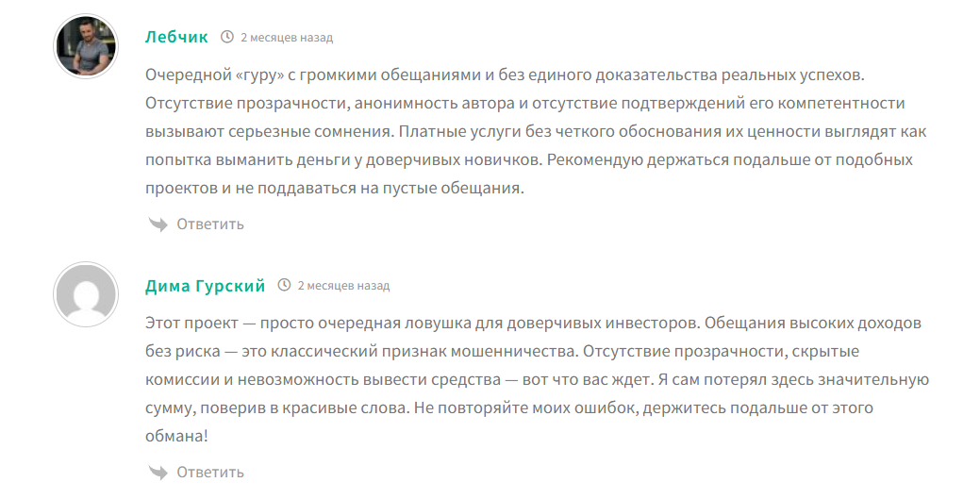Click the word 'Очередной' starting Лебчик's comment
The height and width of the screenshot is (499, 980).
(180, 75)
